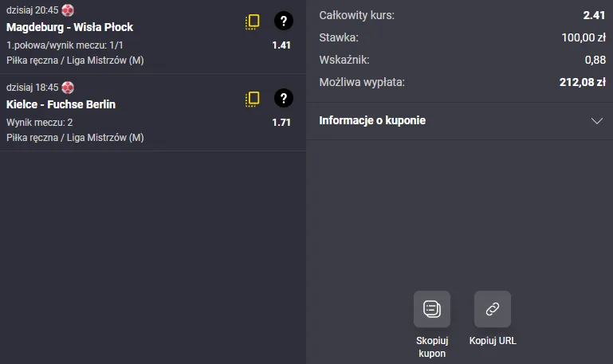613x364 pixels.
Task: Expand the Informacje o kuponie chevron
Action: [x=597, y=121]
